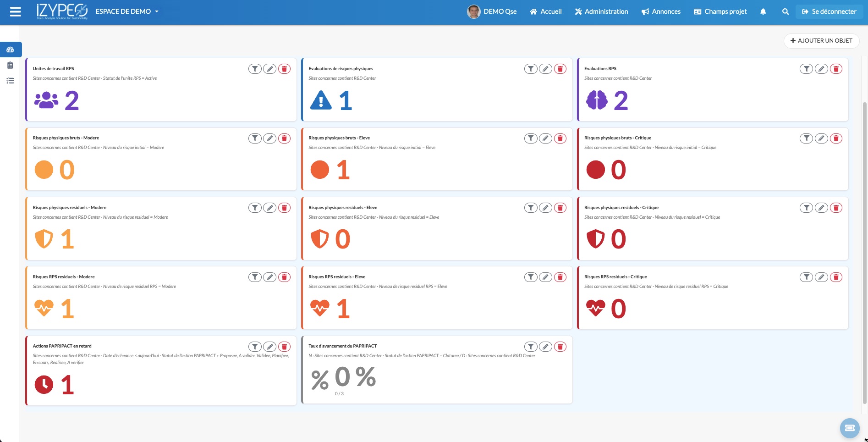868x442 pixels.
Task: Click the Unites de travail RPS value 2
Action: click(71, 101)
